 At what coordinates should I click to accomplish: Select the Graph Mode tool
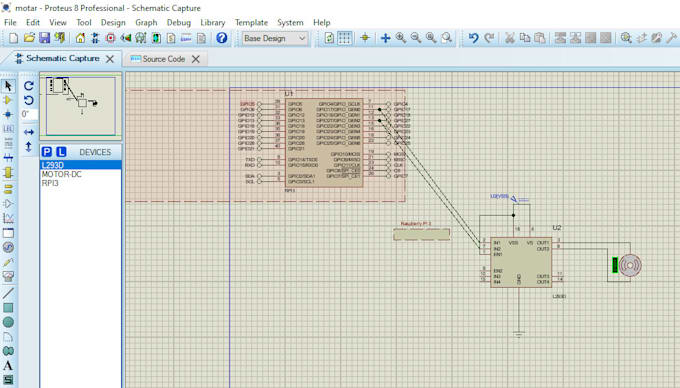8,218
